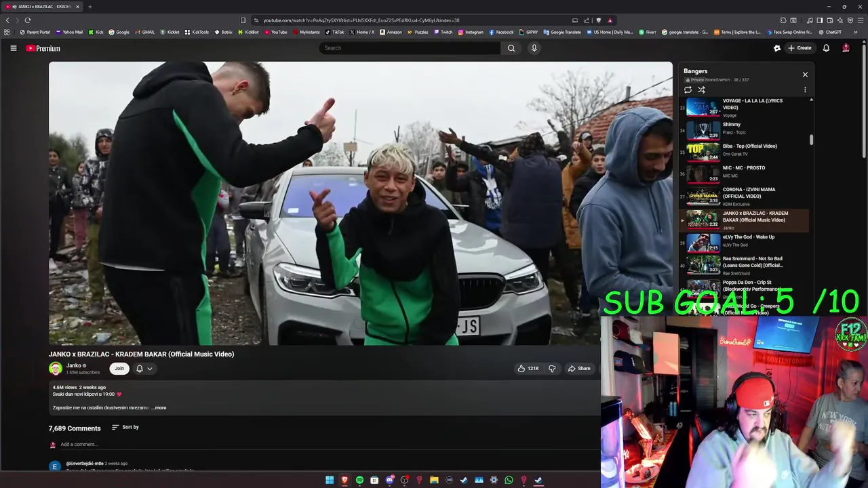Share the KRADEM BAKAR video
This screenshot has height=488, width=868.
pyautogui.click(x=579, y=369)
